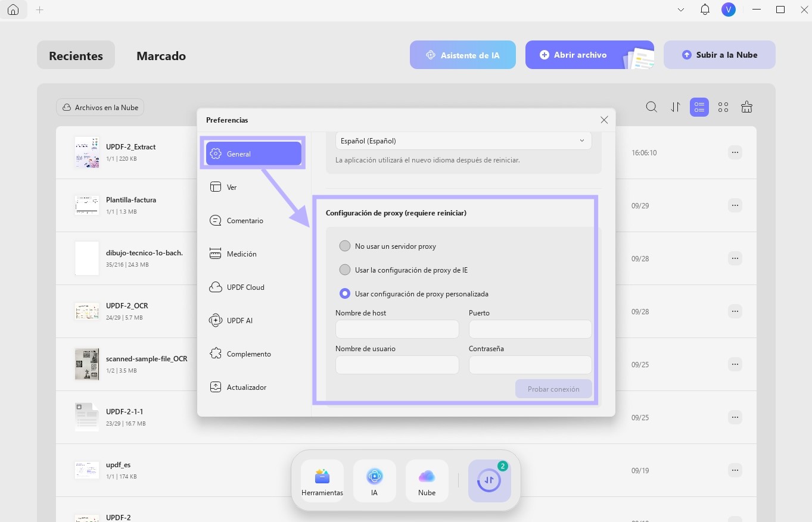Open the Plantilla-factura file thumbnail
This screenshot has width=812, height=522.
(x=87, y=205)
